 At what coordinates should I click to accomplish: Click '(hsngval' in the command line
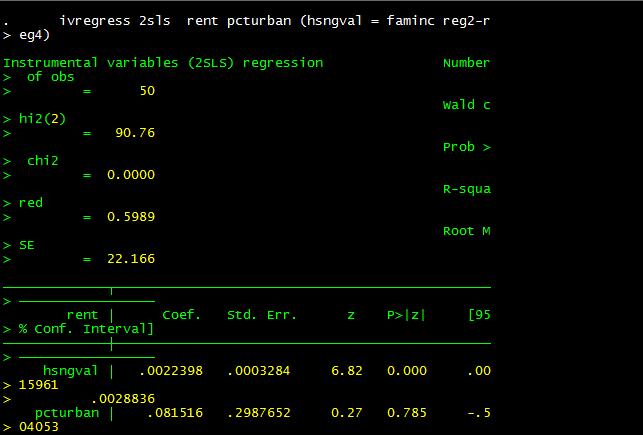coord(331,20)
